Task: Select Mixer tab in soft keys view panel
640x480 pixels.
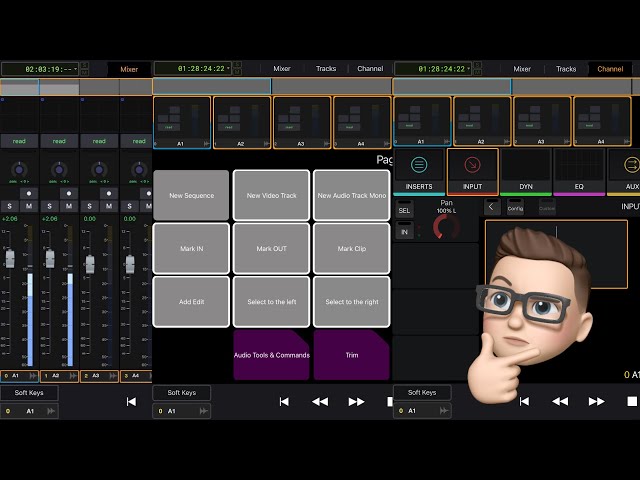Action: point(282,69)
